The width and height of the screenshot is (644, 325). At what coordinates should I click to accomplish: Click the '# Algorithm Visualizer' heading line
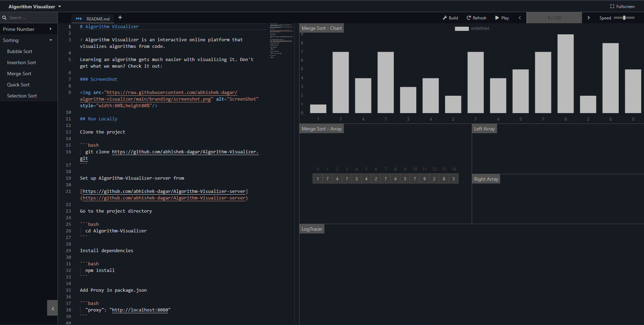[x=109, y=27]
